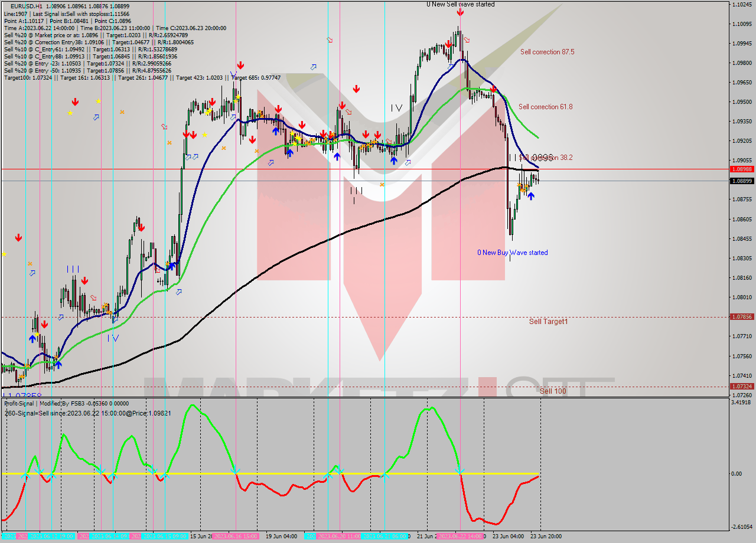756x543 pixels.
Task: Select the 'Sell Target1' label
Action: coord(548,322)
